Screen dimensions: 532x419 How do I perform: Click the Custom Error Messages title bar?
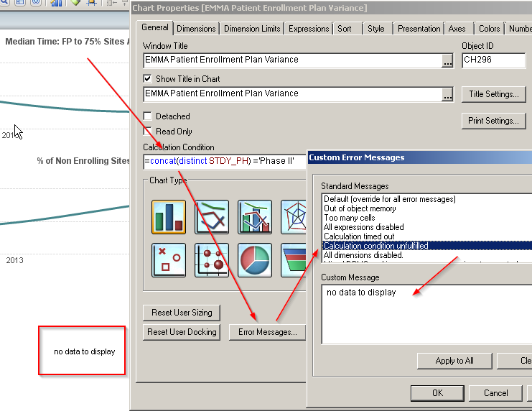click(x=420, y=157)
